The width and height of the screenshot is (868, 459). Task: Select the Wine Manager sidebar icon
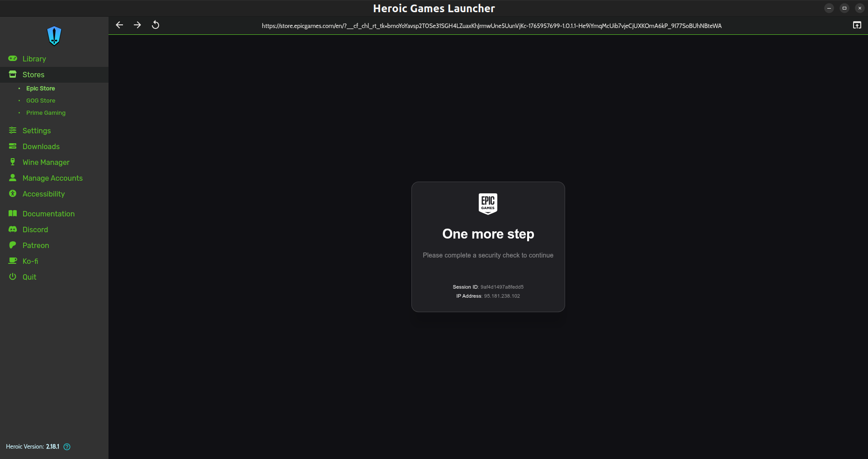tap(12, 162)
